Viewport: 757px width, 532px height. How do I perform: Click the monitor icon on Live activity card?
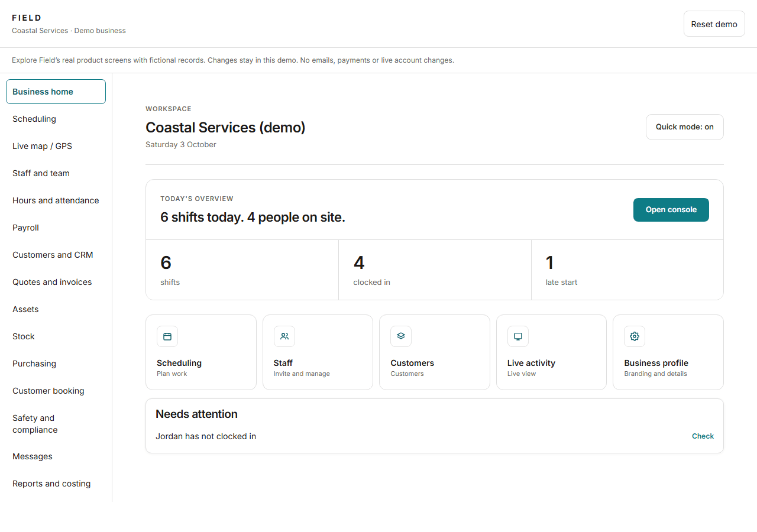[x=518, y=336]
